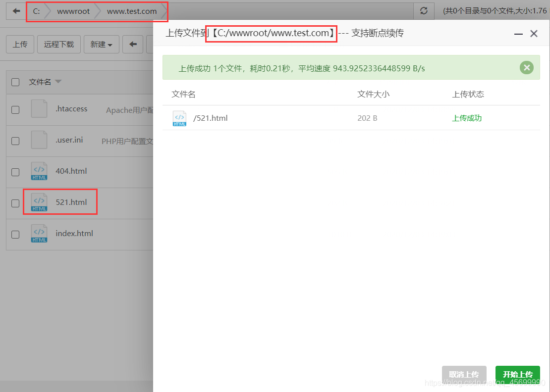Check the index.html row checkbox

point(15,235)
